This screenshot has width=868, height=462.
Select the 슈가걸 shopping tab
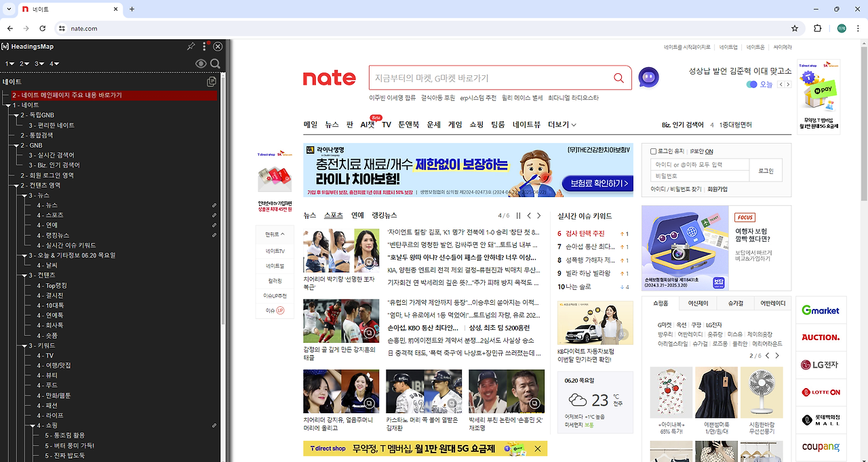coord(736,303)
